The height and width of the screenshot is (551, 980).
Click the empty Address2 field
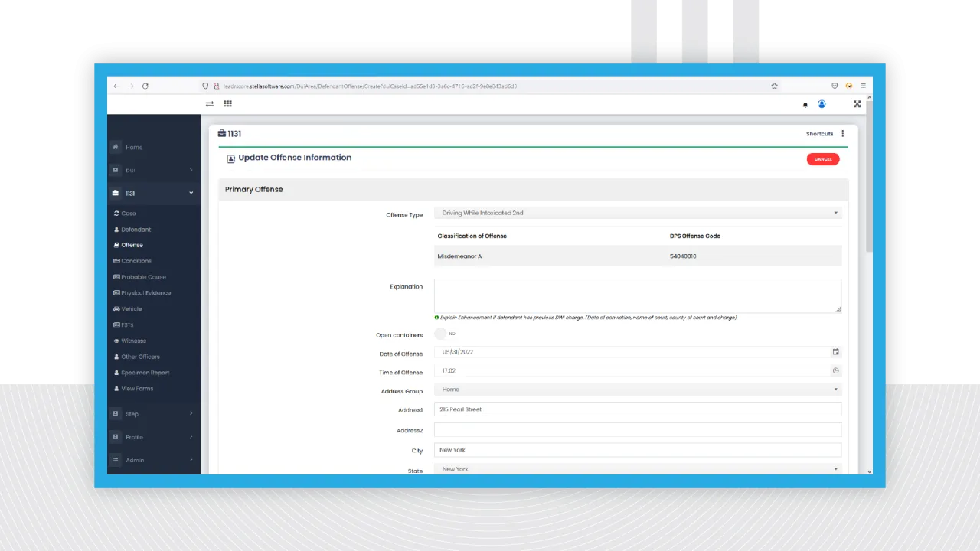[638, 430]
